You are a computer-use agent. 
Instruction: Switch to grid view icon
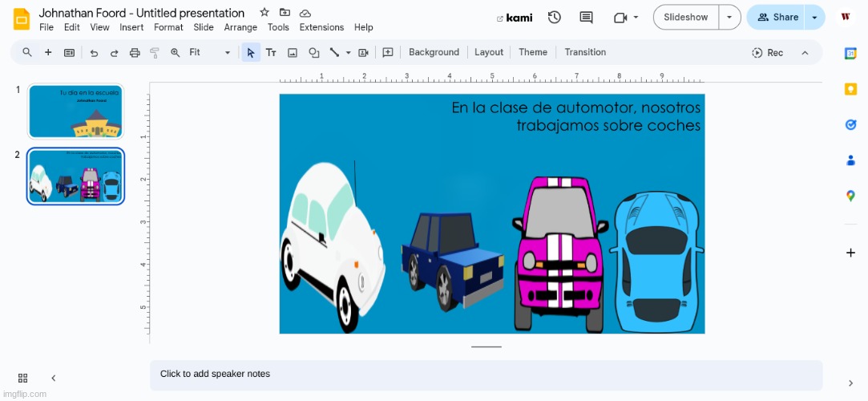pos(22,379)
